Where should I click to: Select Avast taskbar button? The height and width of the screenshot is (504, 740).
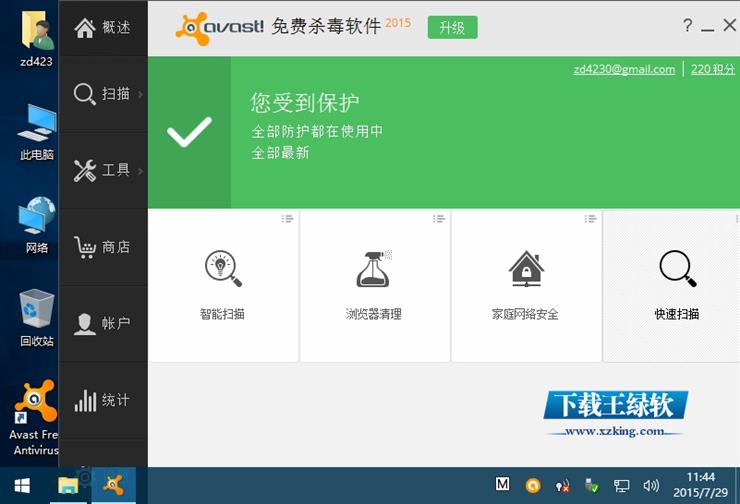(114, 486)
